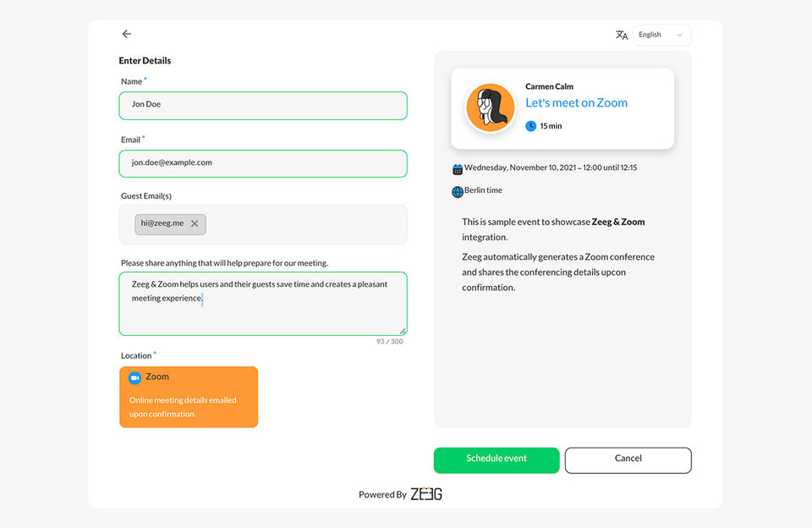Viewport: 812px width, 528px height.
Task: Open the English language dropdown
Action: click(661, 35)
